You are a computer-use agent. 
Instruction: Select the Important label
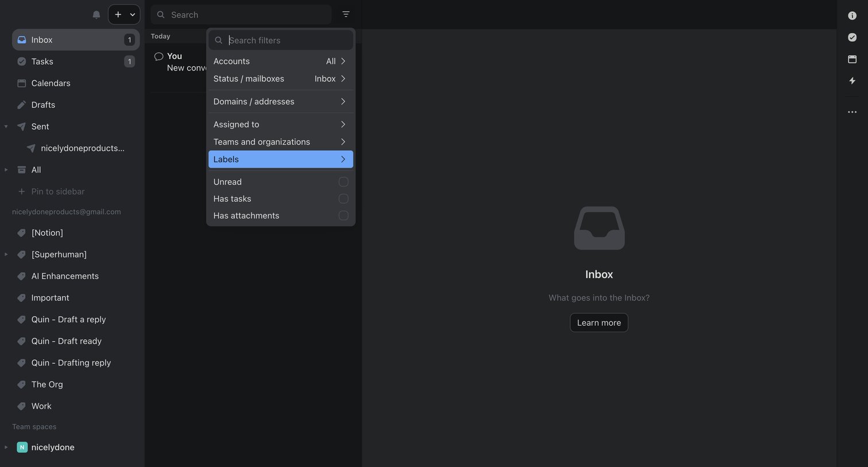(x=76, y=298)
